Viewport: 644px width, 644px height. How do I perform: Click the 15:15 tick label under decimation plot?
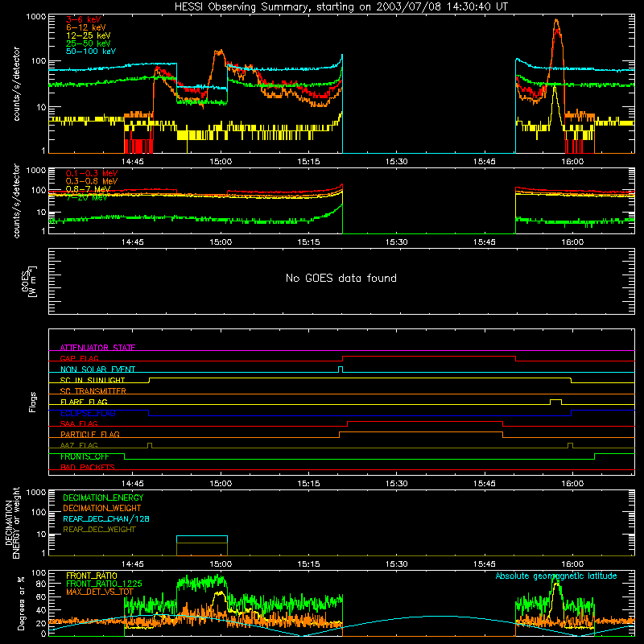(x=308, y=564)
